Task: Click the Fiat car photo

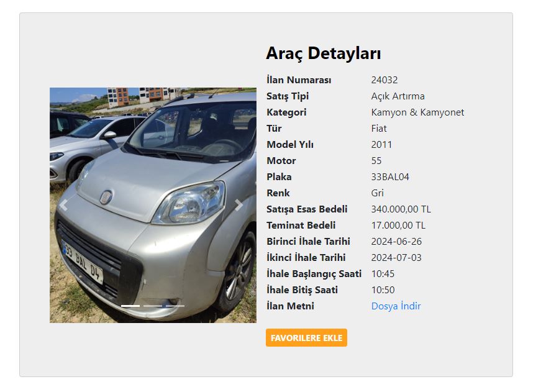Action: point(153,205)
